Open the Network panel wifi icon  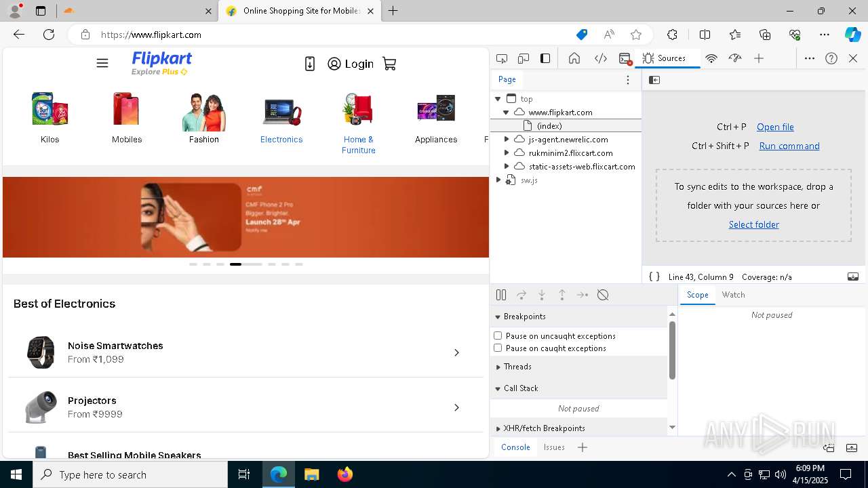point(711,58)
